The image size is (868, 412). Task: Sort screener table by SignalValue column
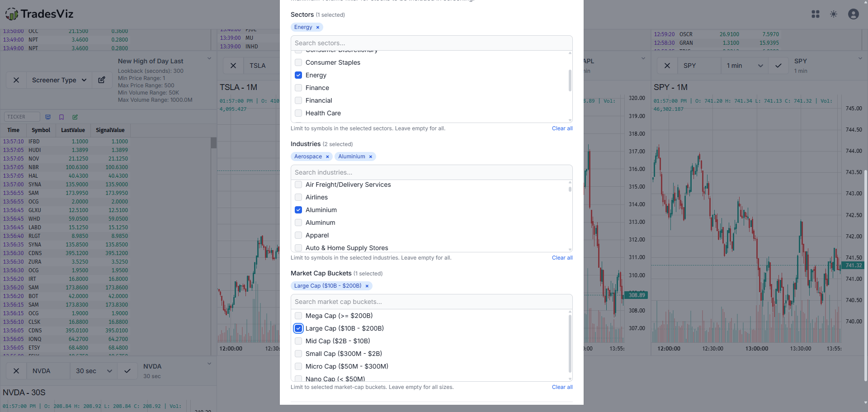[110, 130]
